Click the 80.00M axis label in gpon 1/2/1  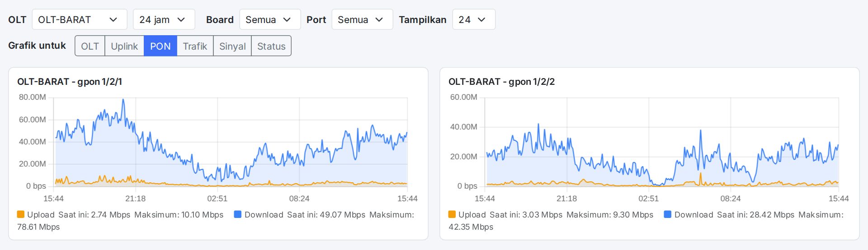point(32,97)
